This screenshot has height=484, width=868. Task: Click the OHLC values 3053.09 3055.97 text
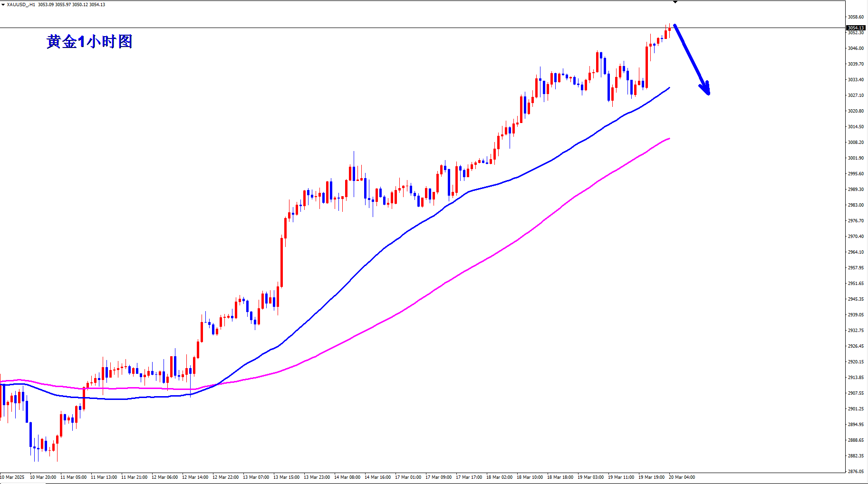[x=54, y=4]
